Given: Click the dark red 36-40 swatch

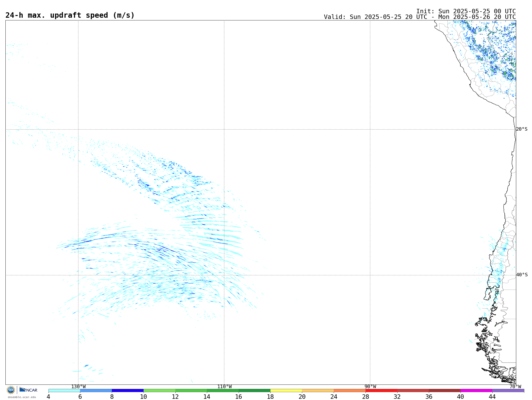Looking at the screenshot, I should pos(445,391).
